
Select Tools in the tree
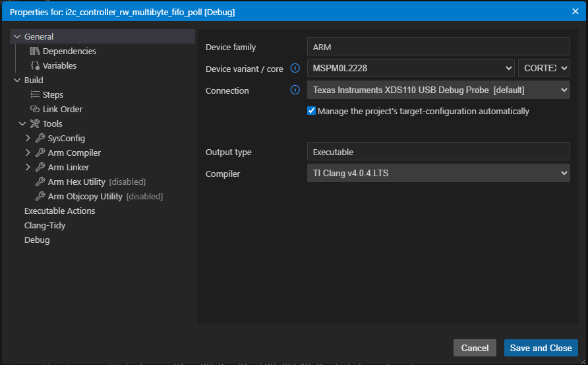[53, 123]
